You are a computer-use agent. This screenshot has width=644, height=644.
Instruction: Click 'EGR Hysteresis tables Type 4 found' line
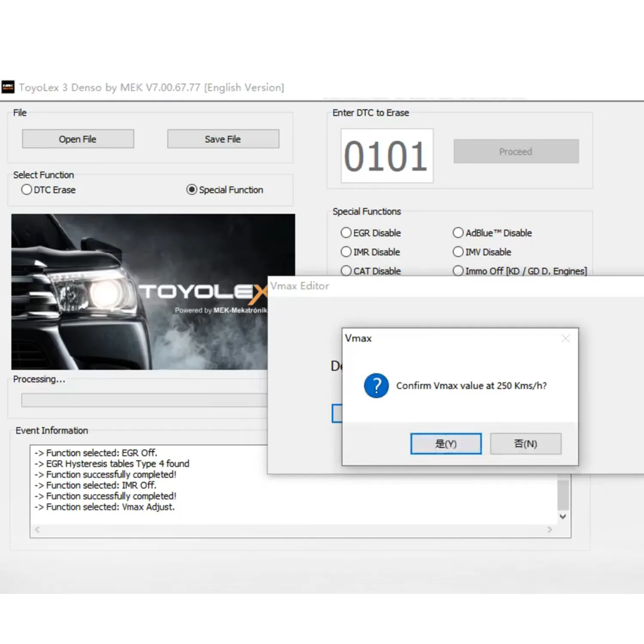coord(112,464)
